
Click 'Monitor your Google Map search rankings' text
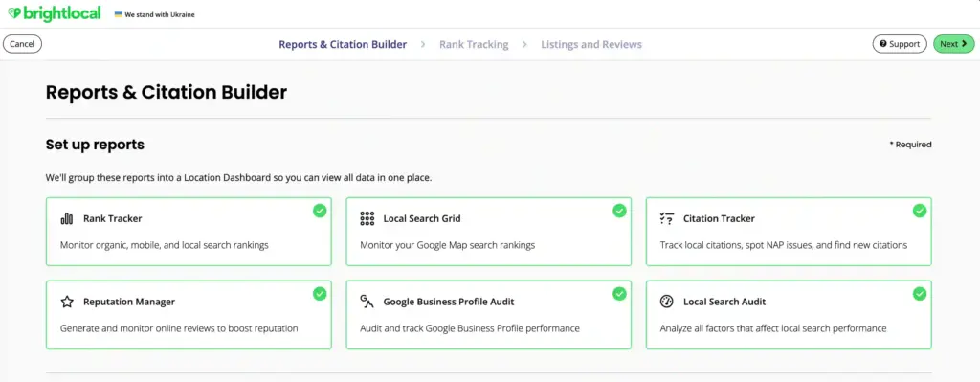click(448, 245)
